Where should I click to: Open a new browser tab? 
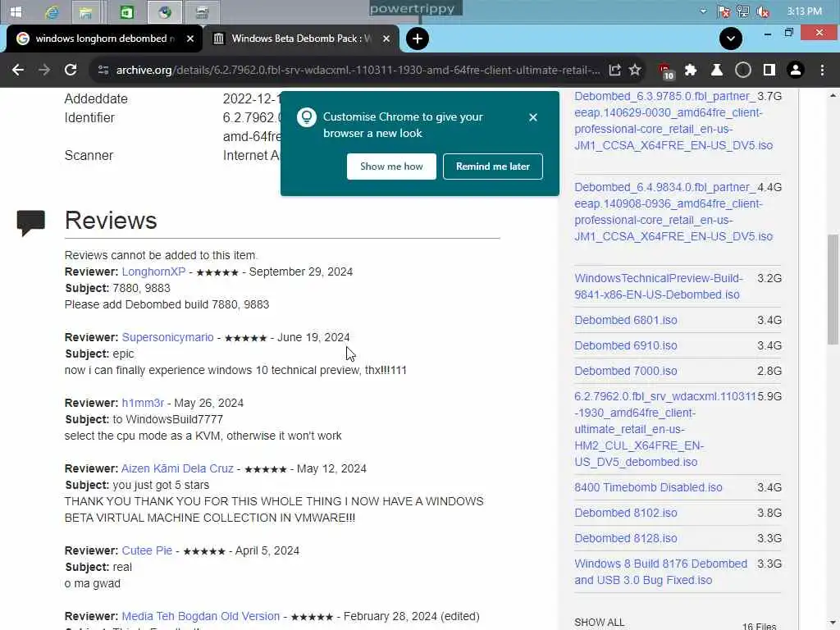418,39
